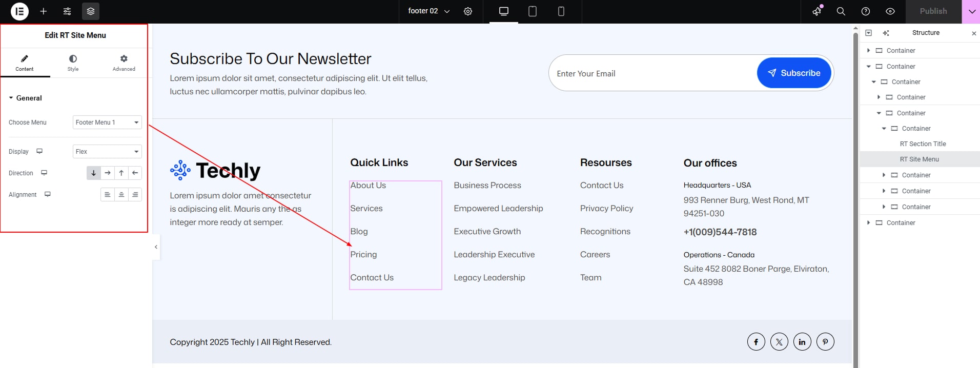Open the Choose Menu dropdown
The width and height of the screenshot is (980, 368).
[x=107, y=122]
